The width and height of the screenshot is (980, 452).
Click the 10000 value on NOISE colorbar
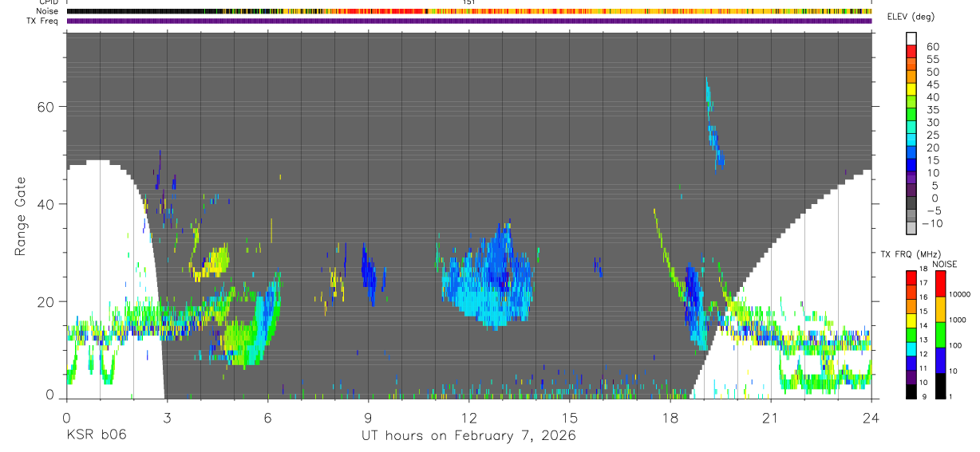click(x=961, y=295)
